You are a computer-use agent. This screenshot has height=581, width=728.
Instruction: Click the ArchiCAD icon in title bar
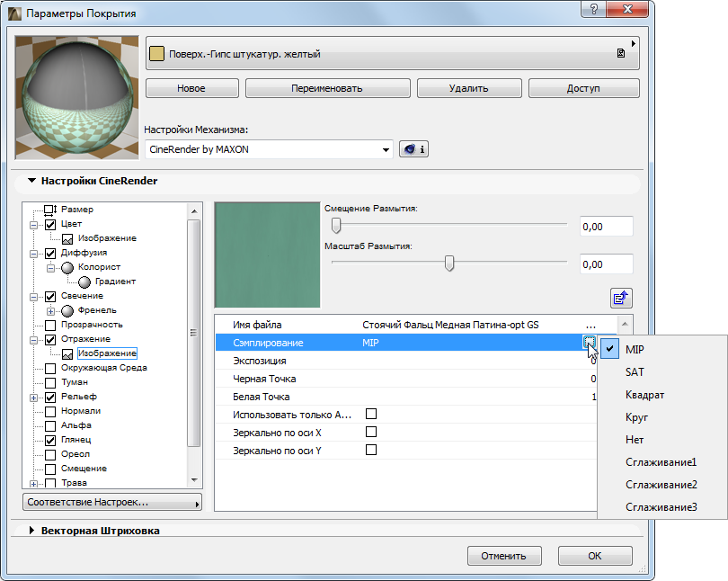(15, 13)
